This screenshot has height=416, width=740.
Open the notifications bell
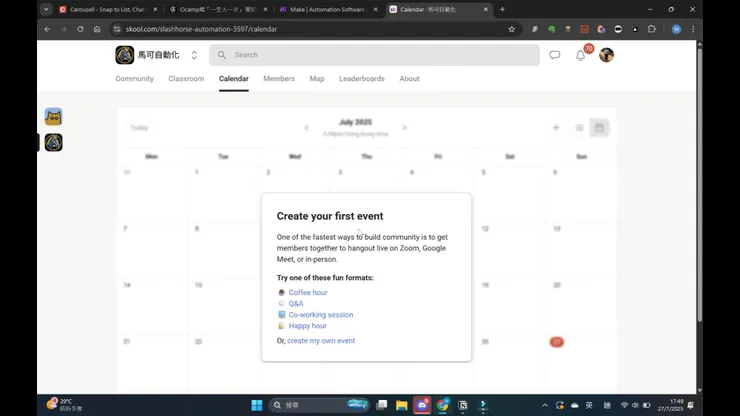point(580,55)
